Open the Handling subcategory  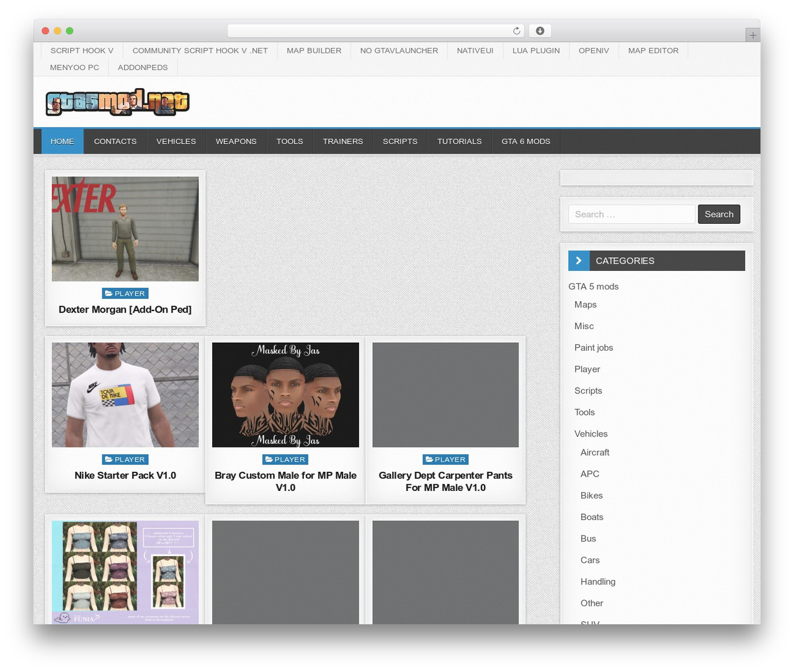pyautogui.click(x=598, y=581)
